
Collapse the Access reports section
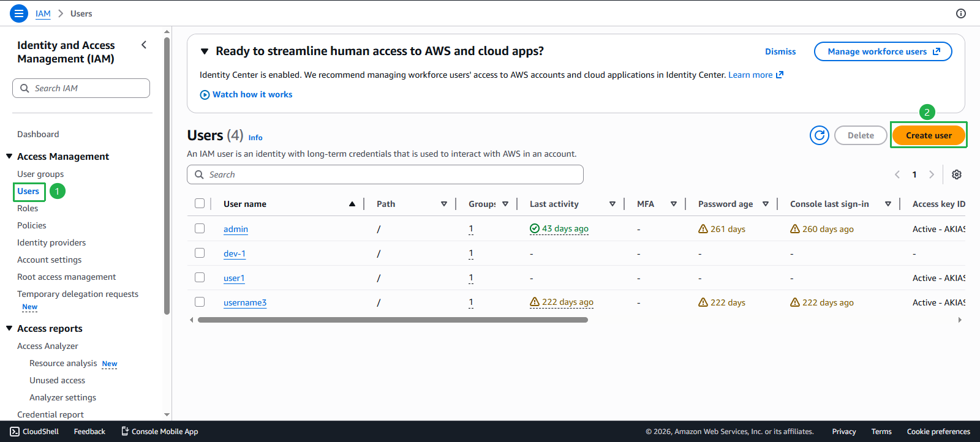(x=9, y=328)
